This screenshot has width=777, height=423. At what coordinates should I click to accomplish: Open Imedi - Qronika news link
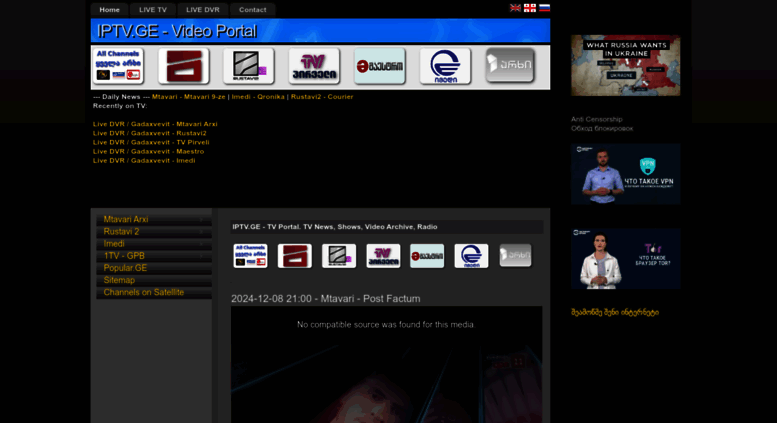click(x=258, y=97)
